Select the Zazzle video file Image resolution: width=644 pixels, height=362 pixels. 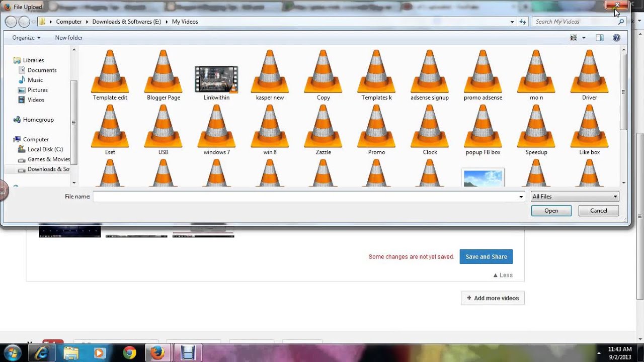[x=324, y=130]
